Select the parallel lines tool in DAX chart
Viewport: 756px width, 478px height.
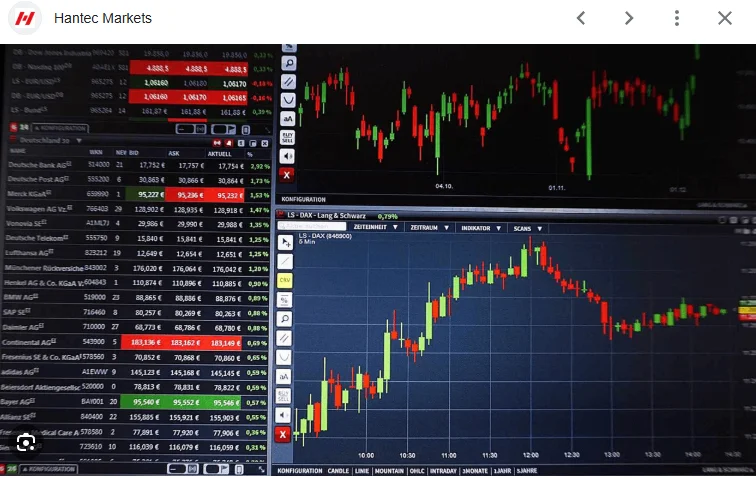point(284,338)
